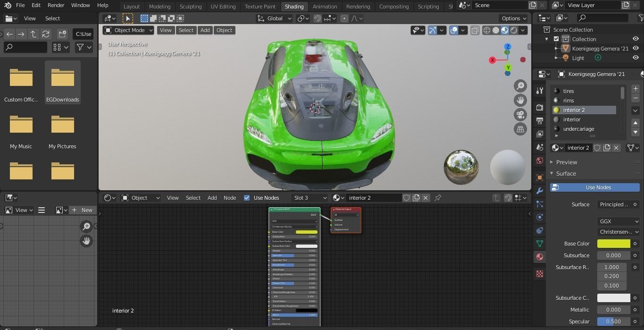Switch to the UV Editing workspace tab
This screenshot has height=330, width=644.
[x=223, y=7]
